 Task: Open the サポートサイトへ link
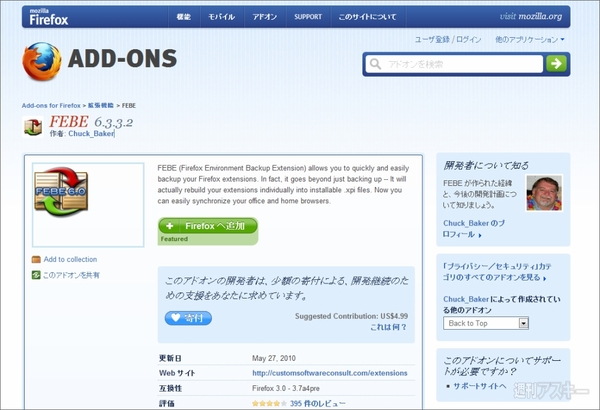pos(480,386)
